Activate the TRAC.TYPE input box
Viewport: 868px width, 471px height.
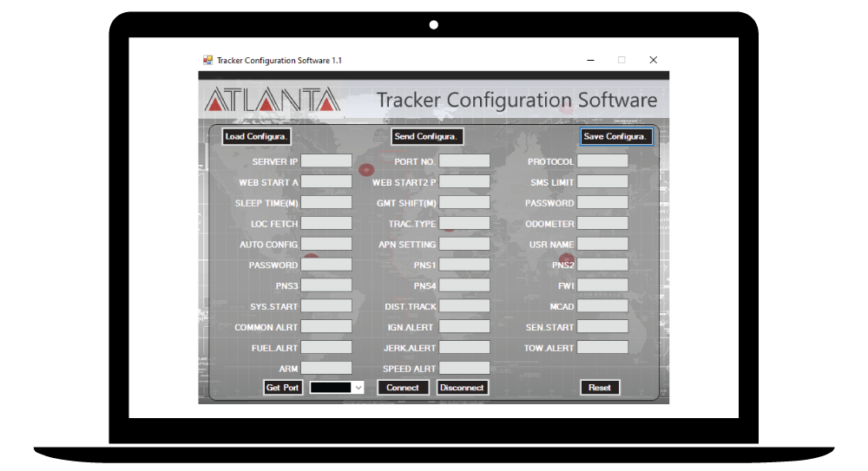click(x=464, y=223)
